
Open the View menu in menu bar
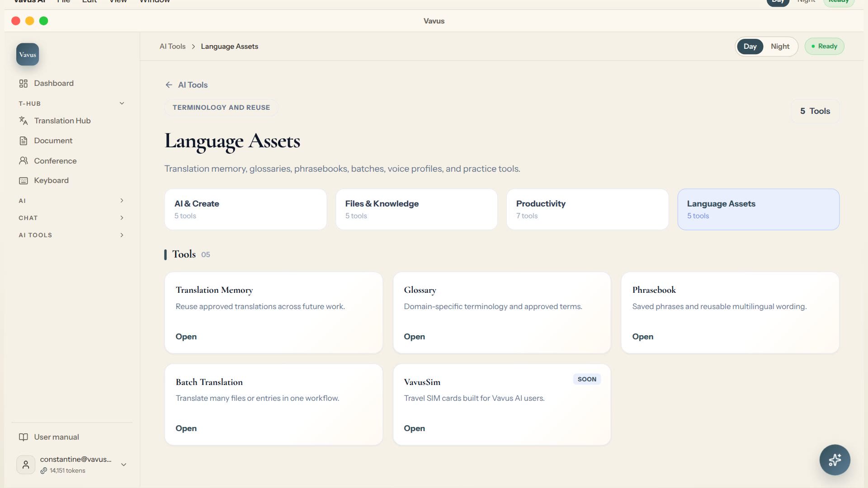click(x=118, y=1)
